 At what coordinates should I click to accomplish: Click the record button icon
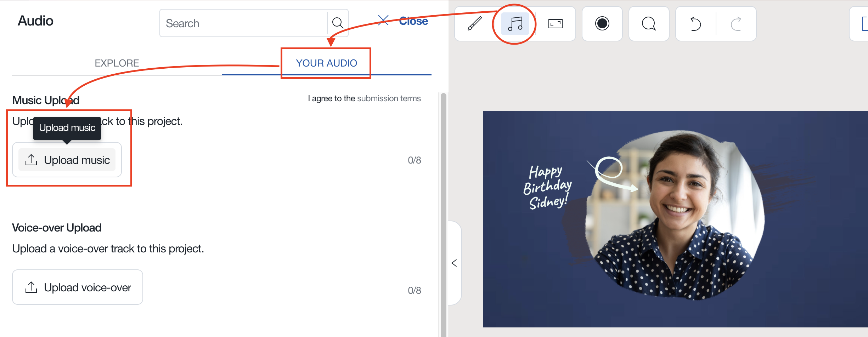602,24
